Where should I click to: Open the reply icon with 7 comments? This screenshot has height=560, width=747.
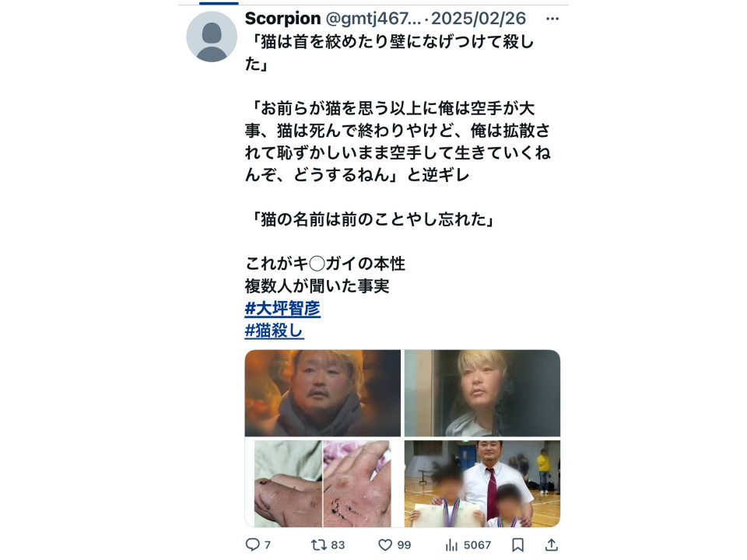point(252,544)
